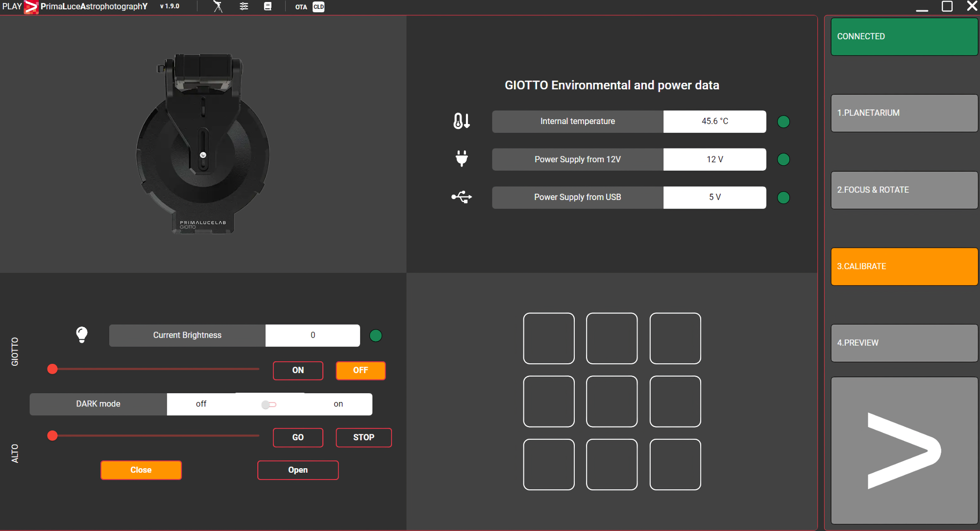Click the Close cover button

[141, 470]
